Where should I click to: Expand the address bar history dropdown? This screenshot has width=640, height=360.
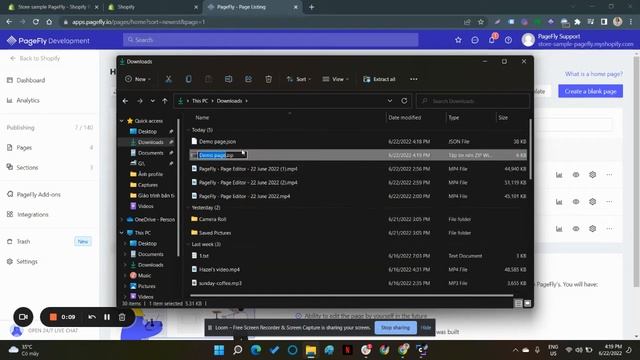tap(390, 101)
